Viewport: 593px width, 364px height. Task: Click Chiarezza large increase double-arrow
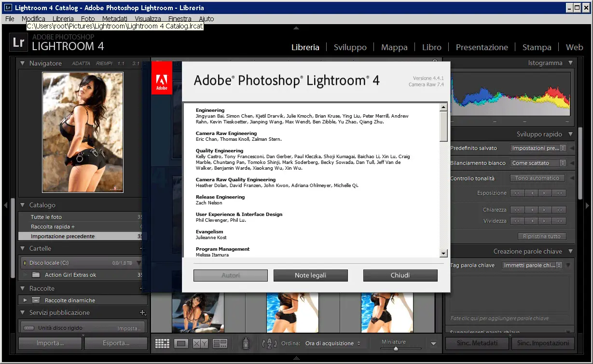pyautogui.click(x=559, y=210)
